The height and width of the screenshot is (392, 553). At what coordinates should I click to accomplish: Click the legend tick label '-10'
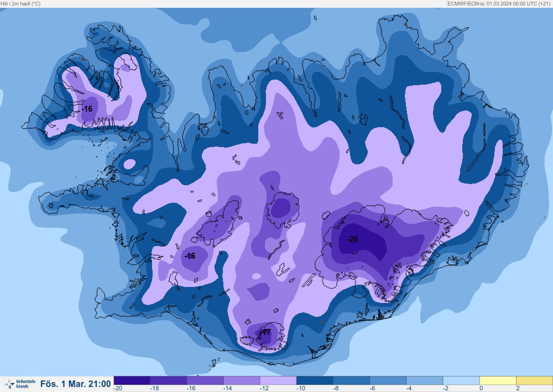pyautogui.click(x=301, y=389)
